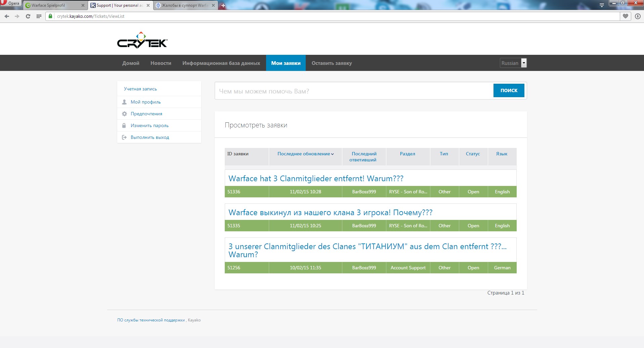Screen dimensions: 644x348
Task: Click German language cell
Action: (502, 268)
